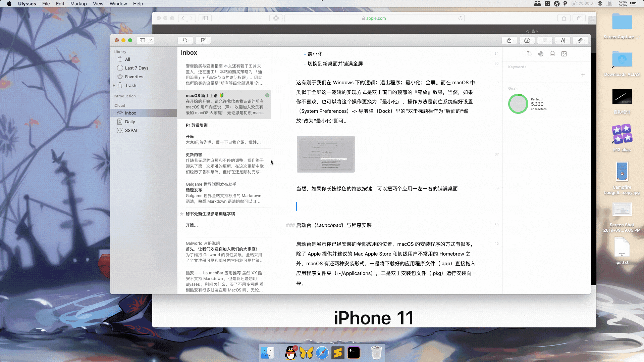Screen dimensions: 644x362
Task: Open the Window menu
Action: (x=118, y=4)
